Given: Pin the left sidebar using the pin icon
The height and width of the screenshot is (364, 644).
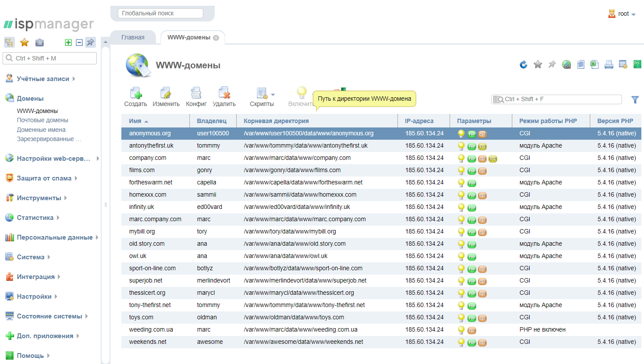Looking at the screenshot, I should pos(90,42).
